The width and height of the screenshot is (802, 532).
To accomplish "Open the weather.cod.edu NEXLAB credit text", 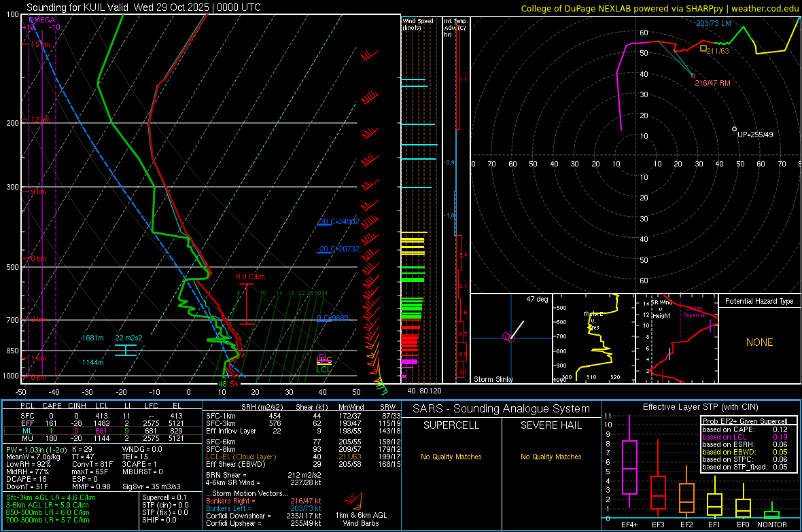I will click(x=659, y=8).
